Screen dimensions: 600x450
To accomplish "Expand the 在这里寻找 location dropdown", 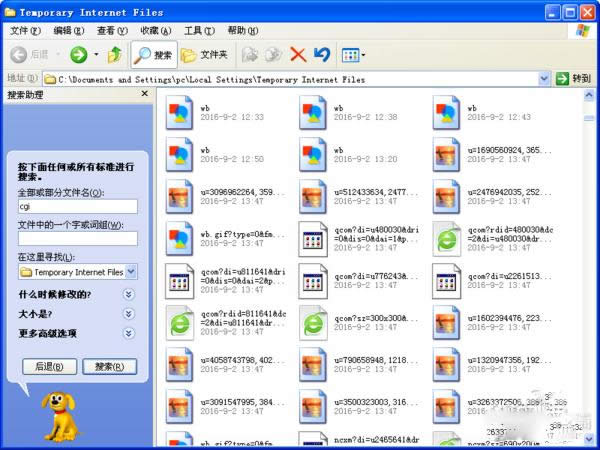I will [131, 271].
